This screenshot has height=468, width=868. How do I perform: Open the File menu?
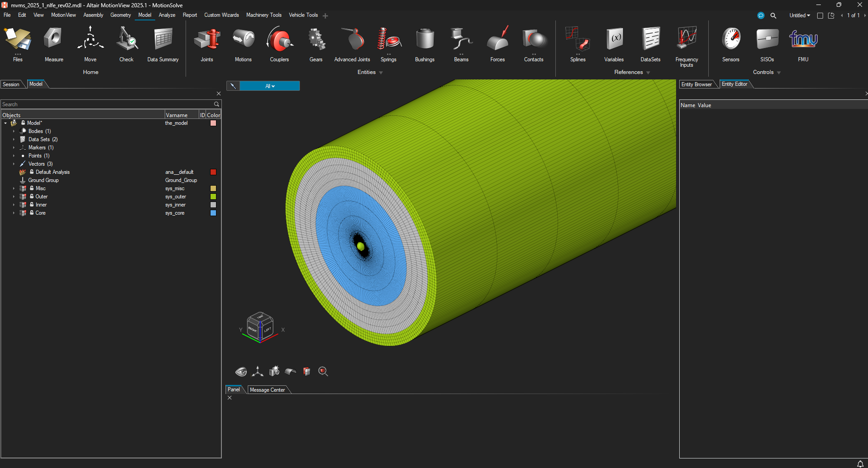pyautogui.click(x=7, y=15)
